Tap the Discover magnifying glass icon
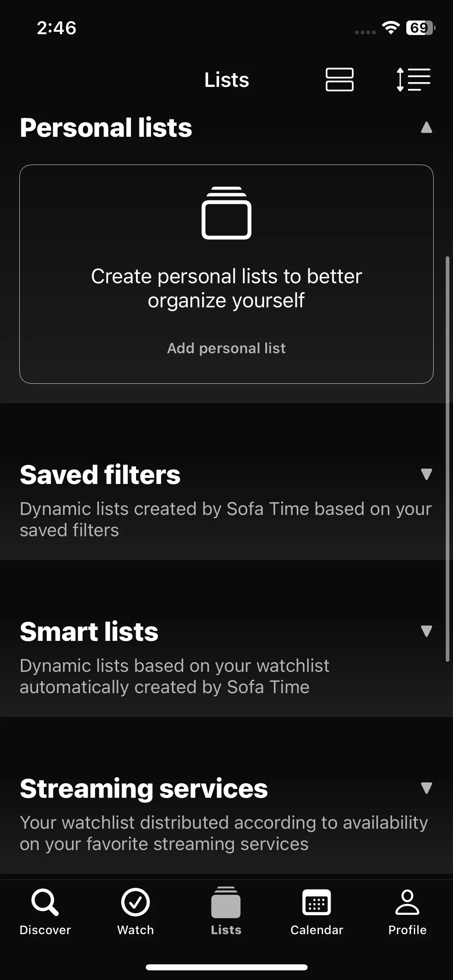 click(x=45, y=902)
